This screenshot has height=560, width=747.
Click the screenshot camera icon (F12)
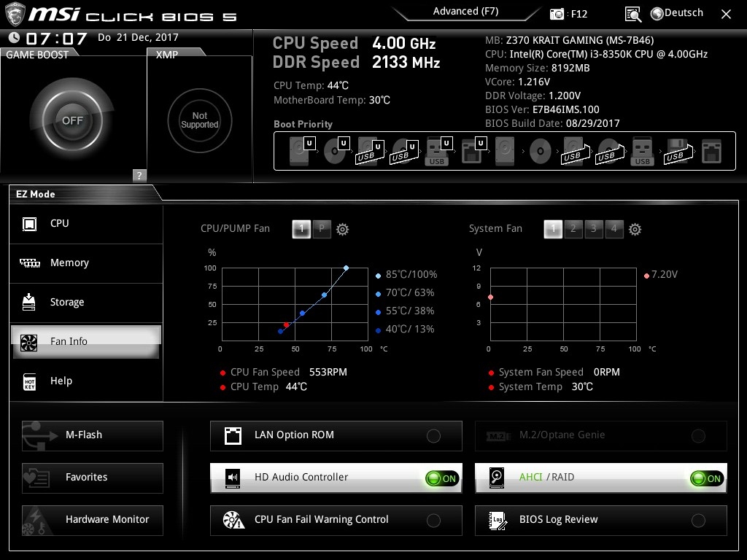tap(557, 14)
